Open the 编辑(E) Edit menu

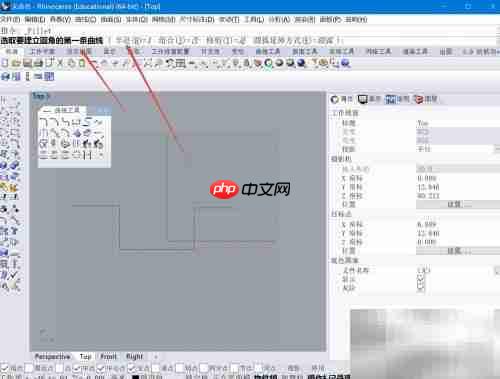click(35, 19)
